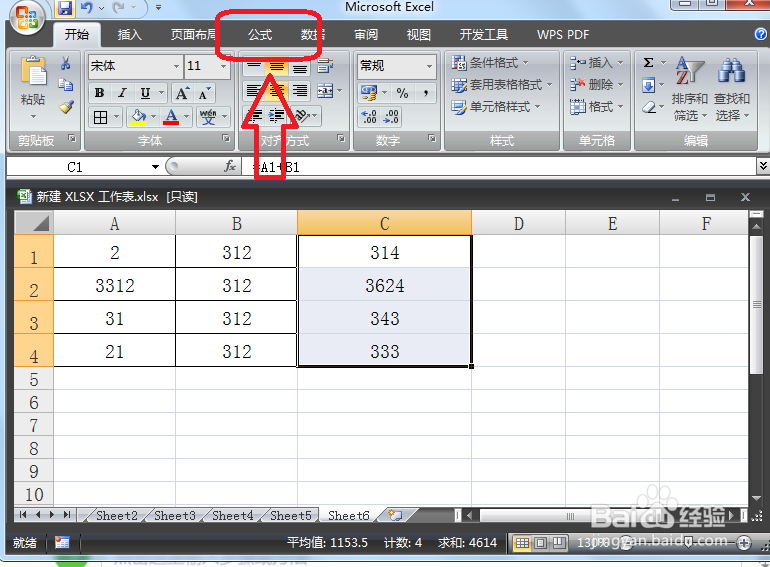Click the Clear eraser icon
The image size is (770, 567).
coord(649,107)
